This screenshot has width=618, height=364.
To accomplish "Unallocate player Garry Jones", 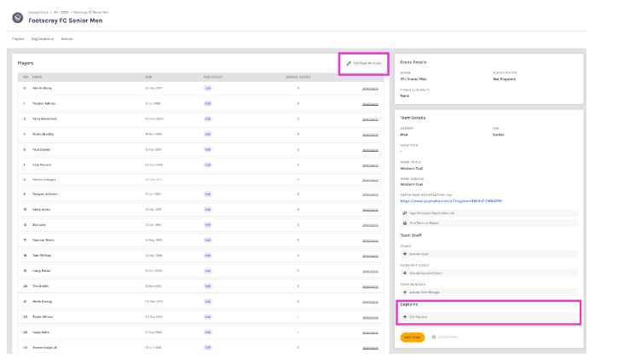I will tap(370, 210).
